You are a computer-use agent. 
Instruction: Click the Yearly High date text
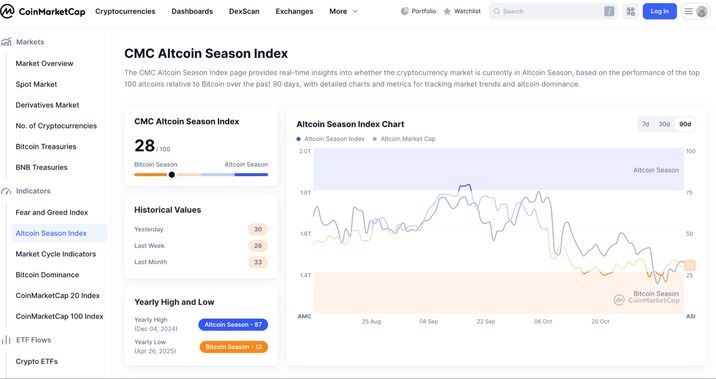click(156, 329)
